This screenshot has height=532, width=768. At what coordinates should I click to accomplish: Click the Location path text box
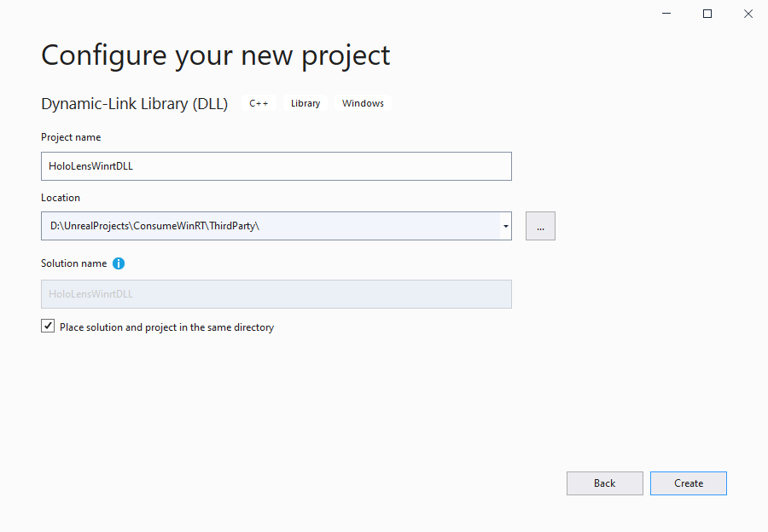pyautogui.click(x=256, y=225)
